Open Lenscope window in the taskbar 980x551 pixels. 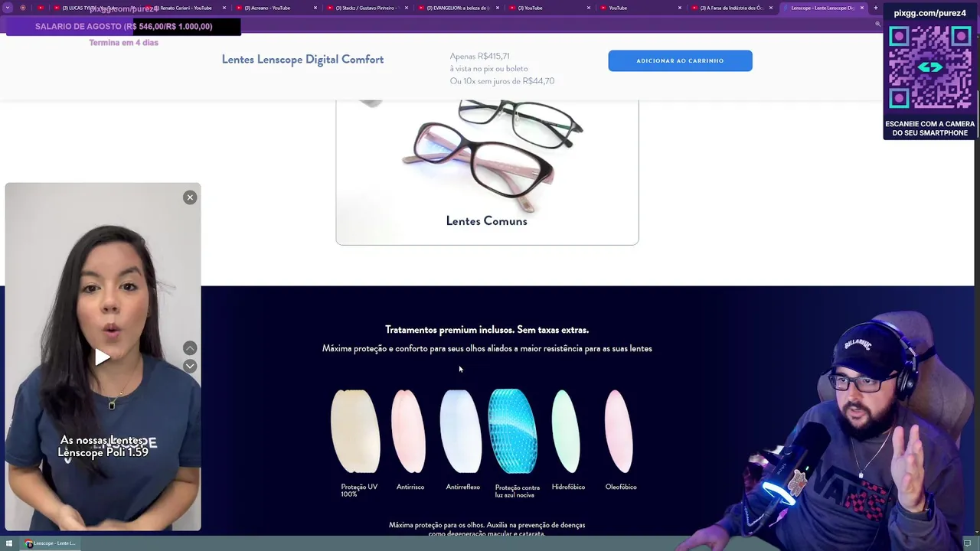tap(51, 543)
